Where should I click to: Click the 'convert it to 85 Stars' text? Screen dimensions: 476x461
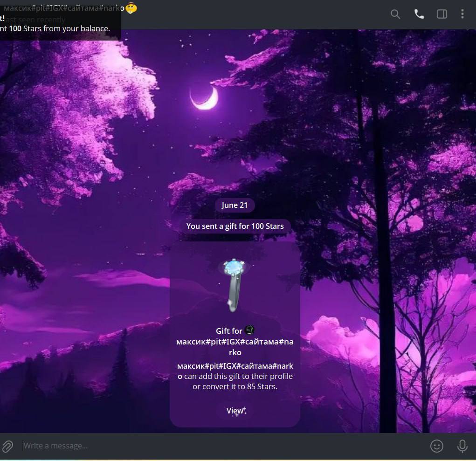240,386
